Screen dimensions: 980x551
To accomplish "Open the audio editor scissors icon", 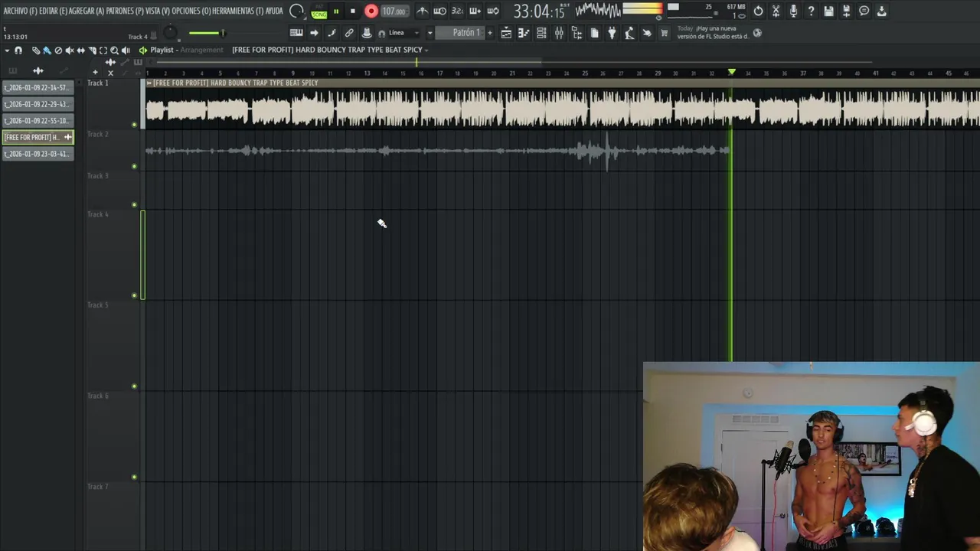I will [776, 11].
